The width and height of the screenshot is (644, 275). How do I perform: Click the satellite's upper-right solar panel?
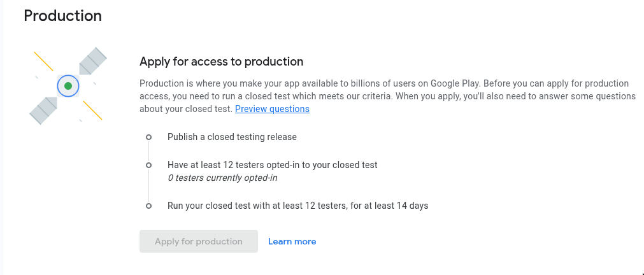click(x=93, y=61)
